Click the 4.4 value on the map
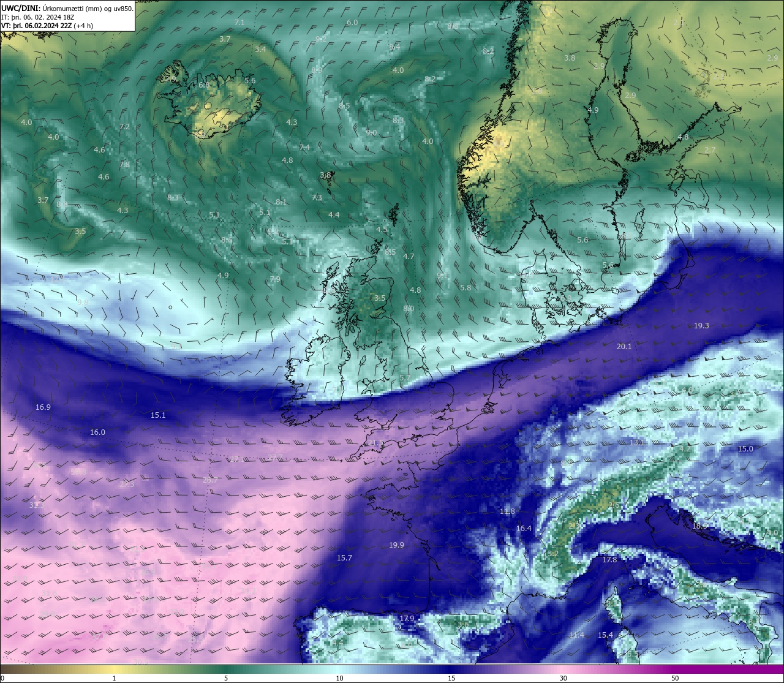Screen dimensions: 784x683 point(334,215)
